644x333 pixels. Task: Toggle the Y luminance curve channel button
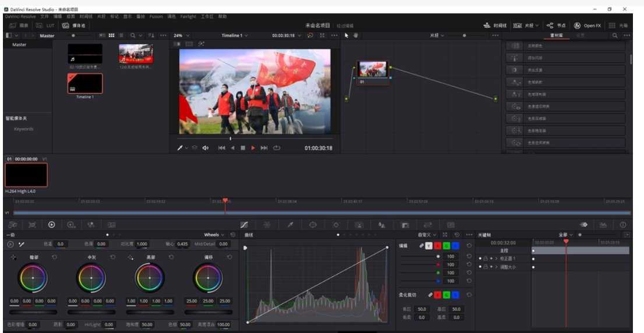429,246
